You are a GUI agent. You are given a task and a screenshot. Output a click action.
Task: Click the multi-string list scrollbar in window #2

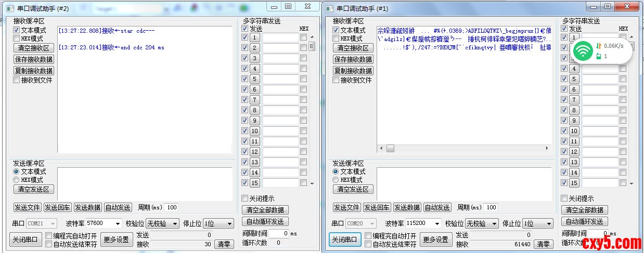(x=312, y=110)
